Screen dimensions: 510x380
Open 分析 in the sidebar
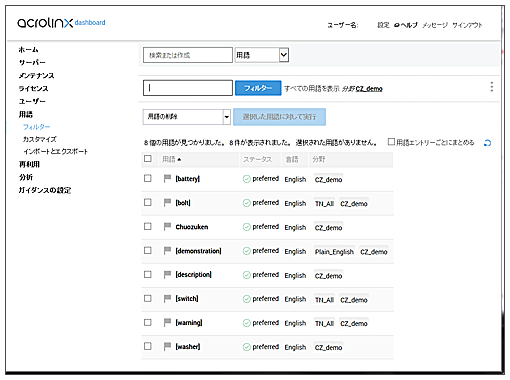point(26,177)
